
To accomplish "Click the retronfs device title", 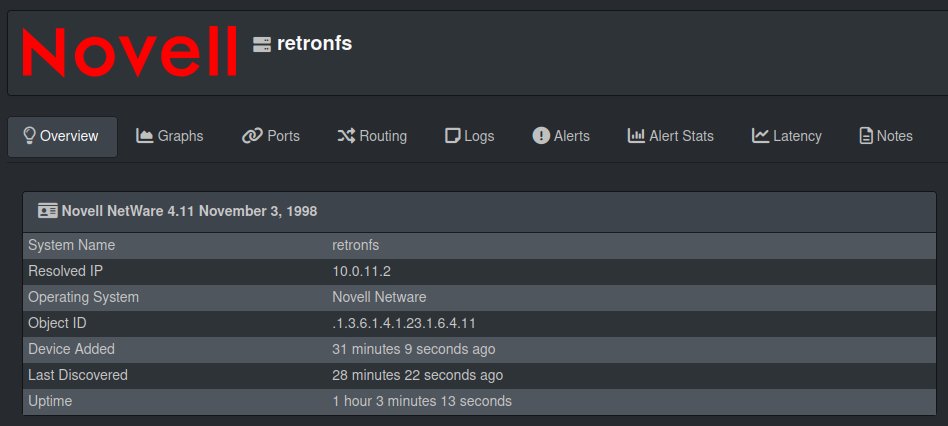I will point(314,44).
